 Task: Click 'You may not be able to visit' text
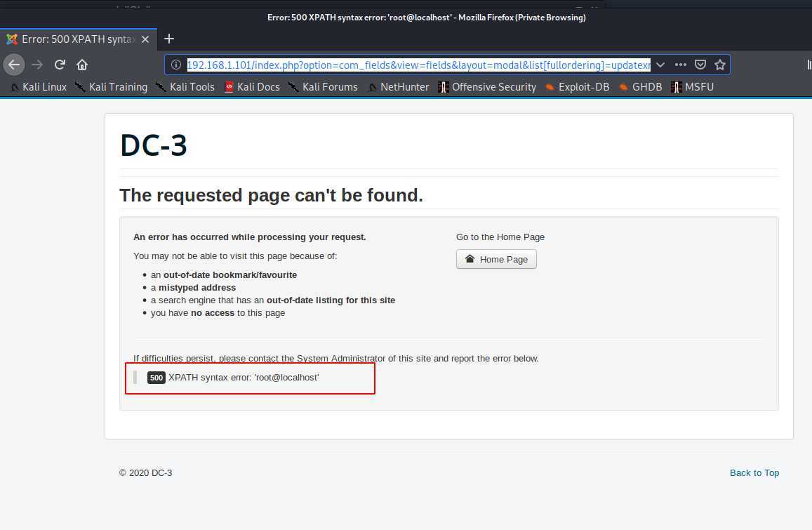tap(235, 256)
